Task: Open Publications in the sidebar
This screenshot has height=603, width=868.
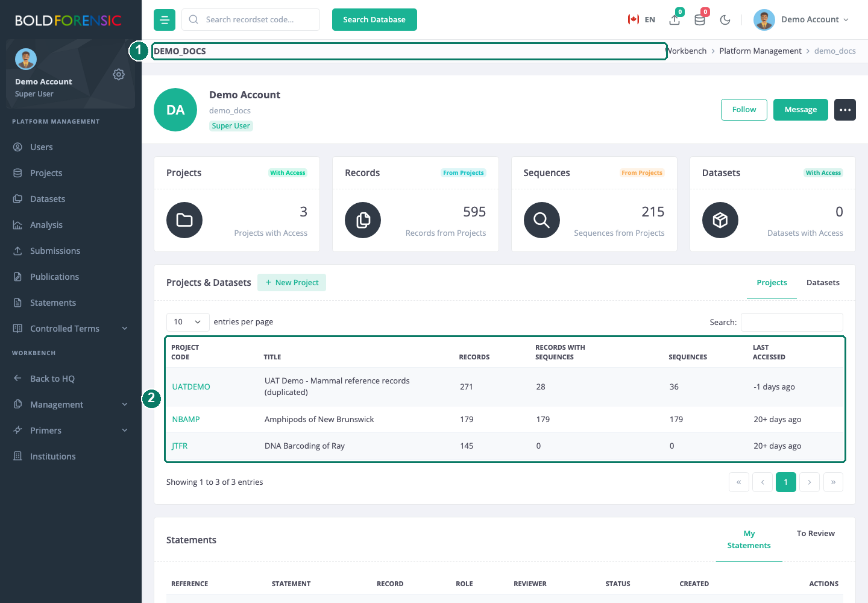Action: pyautogui.click(x=71, y=277)
